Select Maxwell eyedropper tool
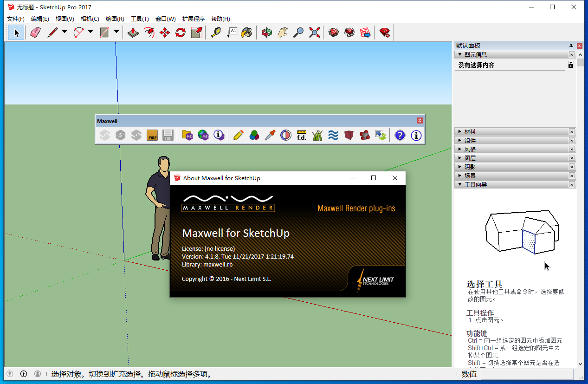The width and height of the screenshot is (588, 384). (x=270, y=135)
